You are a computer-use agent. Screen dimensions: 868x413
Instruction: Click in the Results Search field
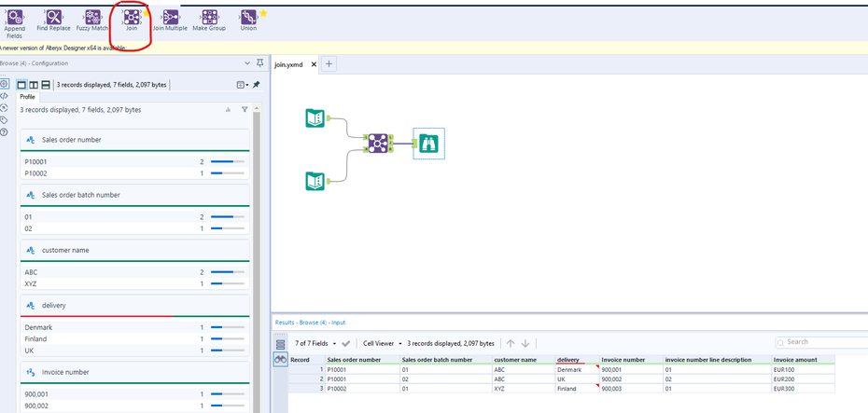click(x=822, y=342)
